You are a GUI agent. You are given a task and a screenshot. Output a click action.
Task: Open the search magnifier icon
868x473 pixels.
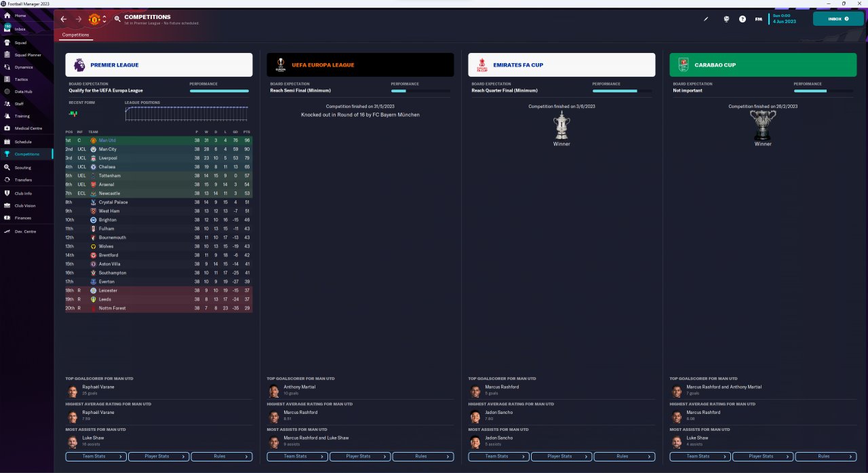[118, 19]
